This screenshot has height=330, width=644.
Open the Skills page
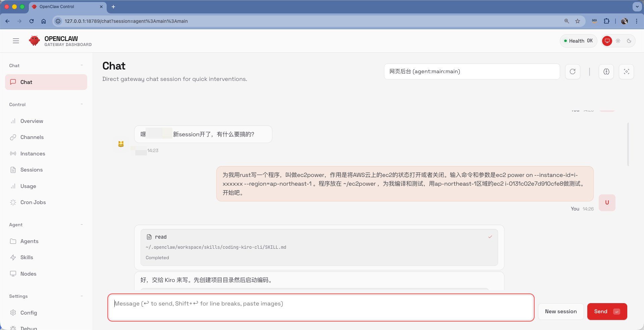tap(26, 257)
